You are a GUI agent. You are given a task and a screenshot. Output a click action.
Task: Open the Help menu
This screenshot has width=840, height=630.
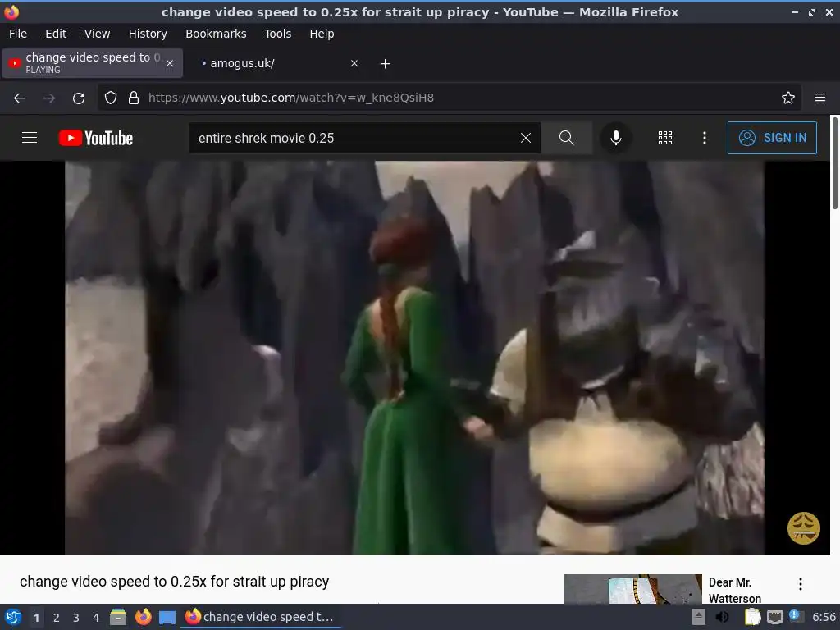(x=322, y=34)
